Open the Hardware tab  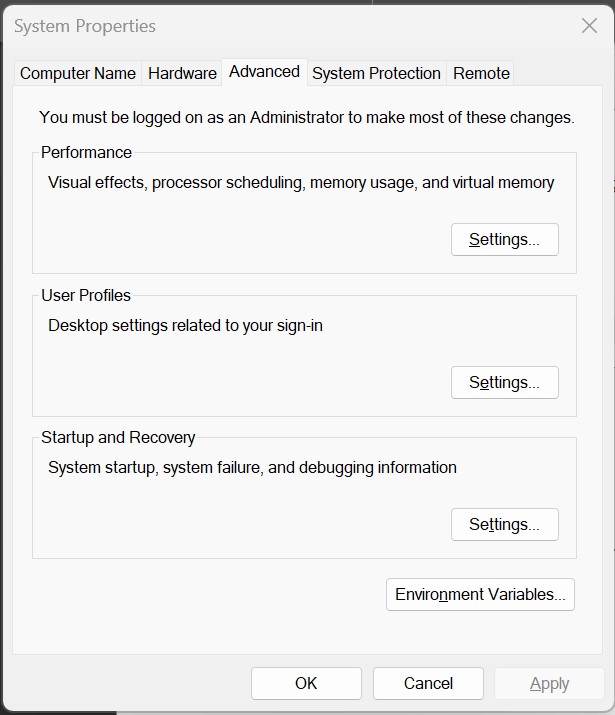tap(182, 73)
